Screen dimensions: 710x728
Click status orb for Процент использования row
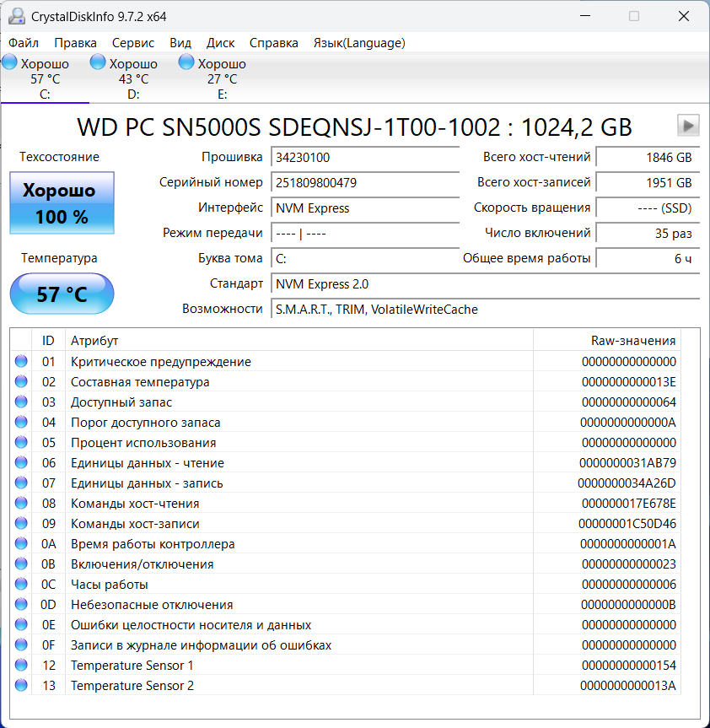coord(21,443)
